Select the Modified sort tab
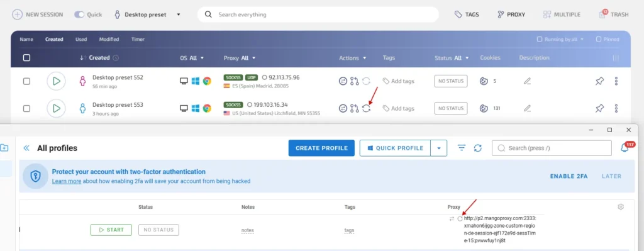Image resolution: width=644 pixels, height=251 pixels. coord(109,40)
